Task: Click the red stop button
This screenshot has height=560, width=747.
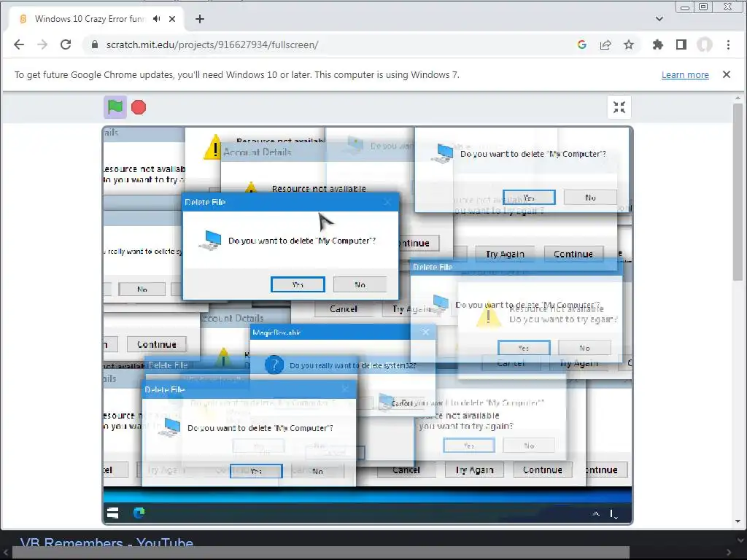Action: (139, 107)
